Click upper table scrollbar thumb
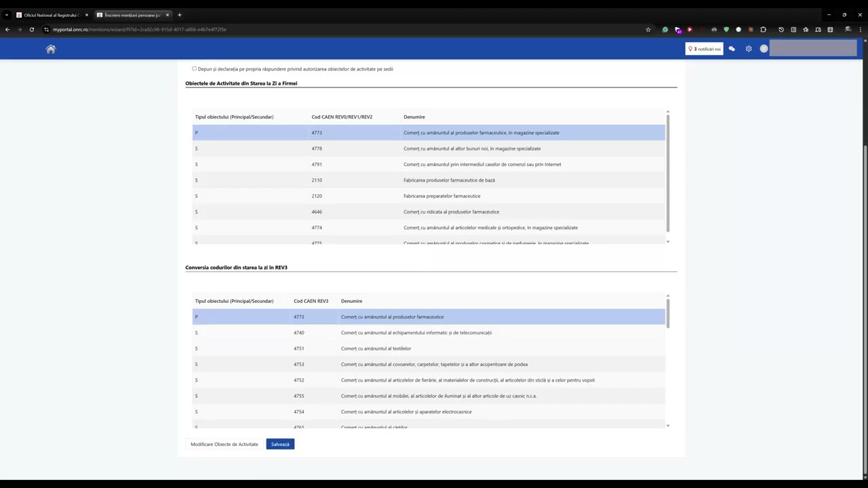The height and width of the screenshot is (488, 868). 668,173
